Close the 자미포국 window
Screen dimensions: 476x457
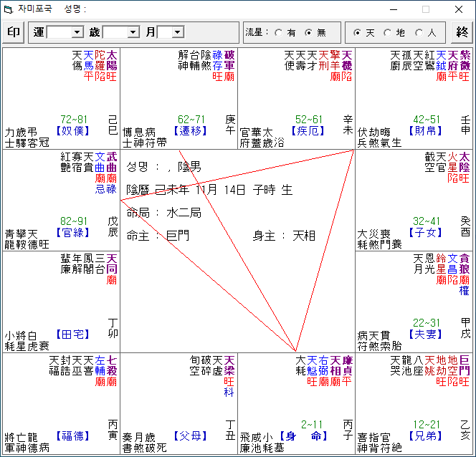(459, 9)
